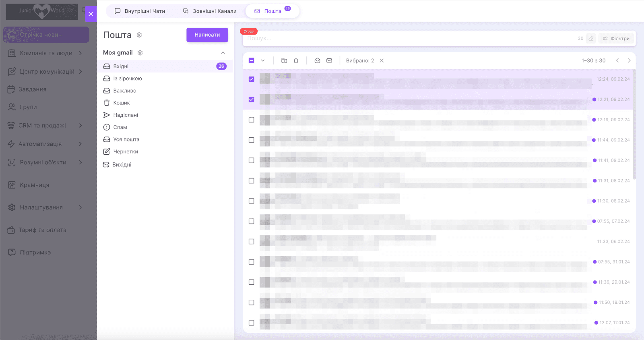The width and height of the screenshot is (644, 340).
Task: Select the email from 07:55, 31.01.24
Action: pyautogui.click(x=252, y=262)
